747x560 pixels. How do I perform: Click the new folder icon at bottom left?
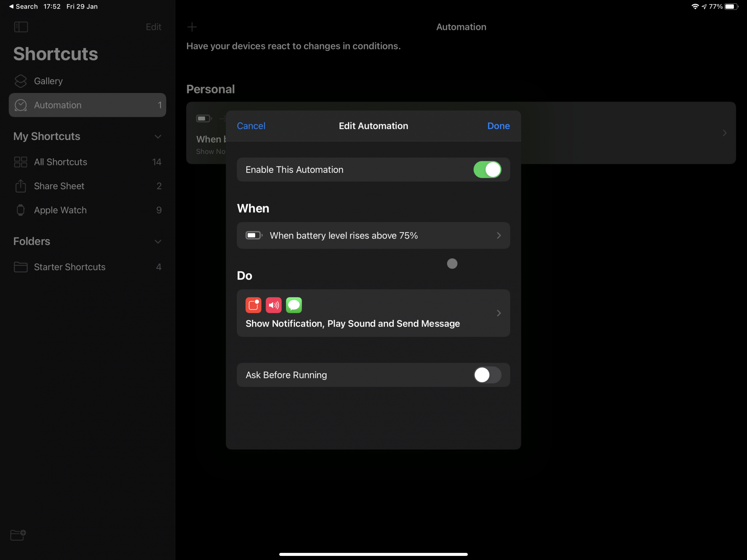pos(18,535)
